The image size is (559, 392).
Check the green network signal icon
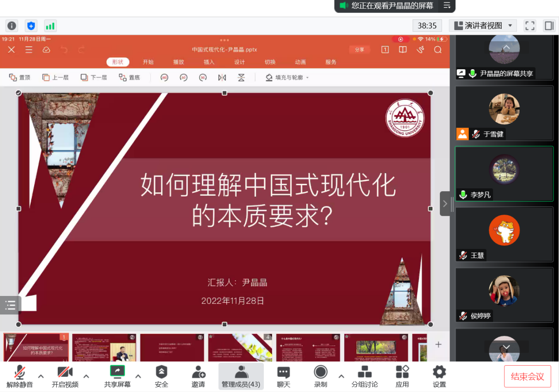(x=50, y=26)
